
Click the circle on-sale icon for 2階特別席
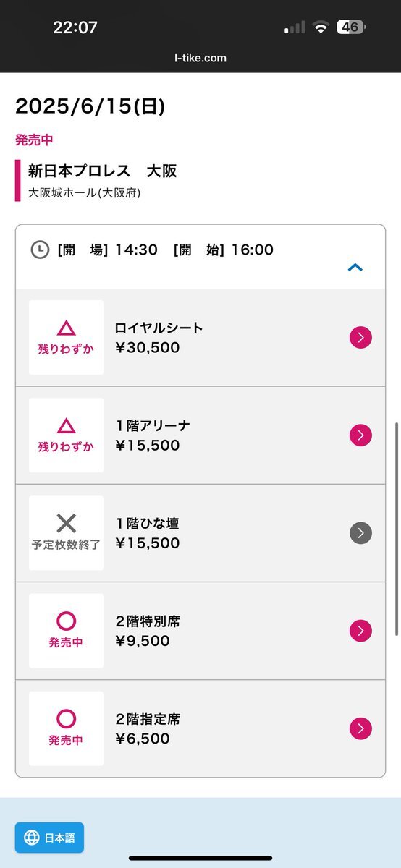[66, 621]
